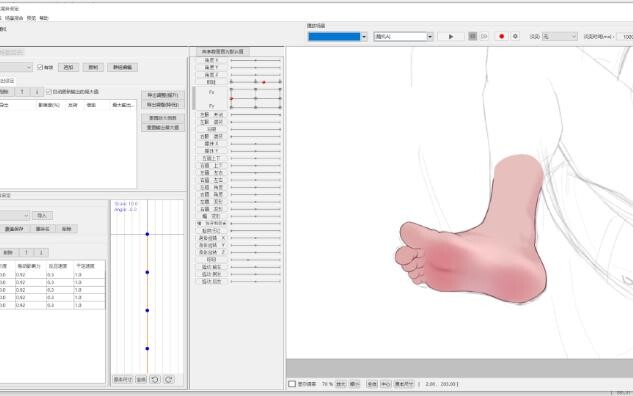
Task: Click the 缩小 zoom-out button below canvas
Action: pos(354,384)
